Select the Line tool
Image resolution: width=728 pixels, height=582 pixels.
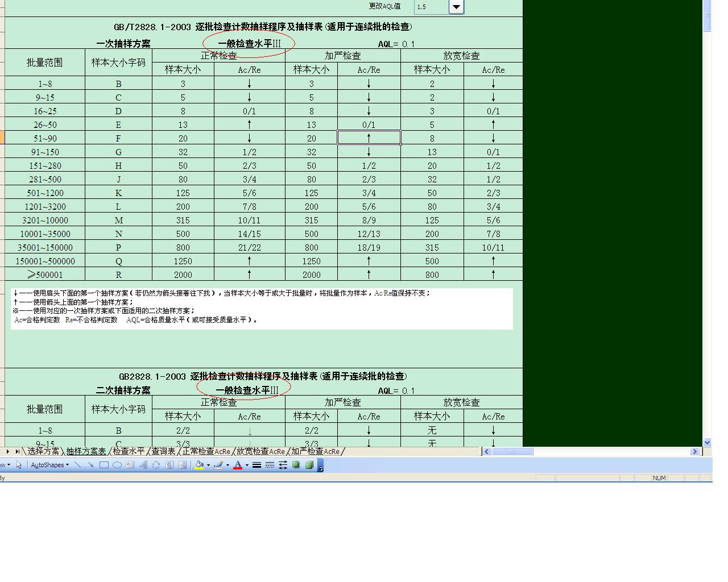click(x=77, y=464)
